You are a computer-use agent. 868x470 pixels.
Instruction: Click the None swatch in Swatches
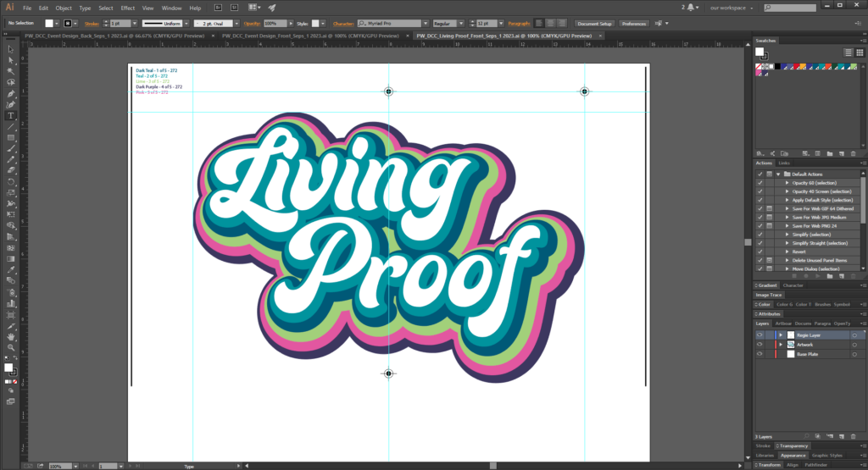click(759, 66)
